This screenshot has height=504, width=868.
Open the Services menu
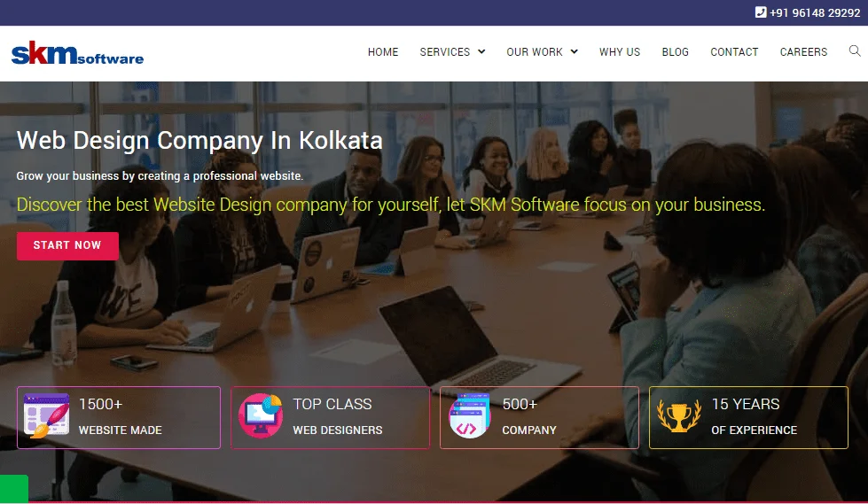pos(444,52)
